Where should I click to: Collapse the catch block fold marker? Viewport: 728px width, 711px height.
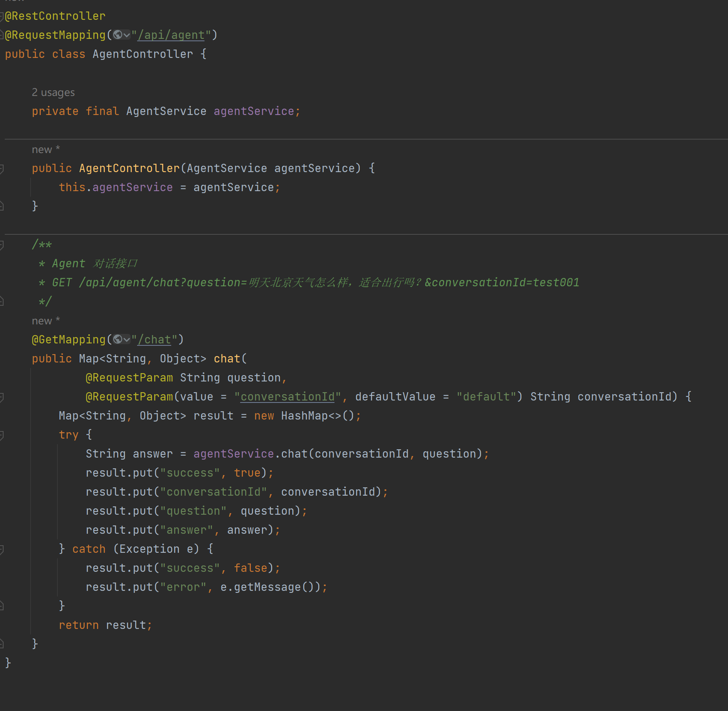tap(2, 549)
